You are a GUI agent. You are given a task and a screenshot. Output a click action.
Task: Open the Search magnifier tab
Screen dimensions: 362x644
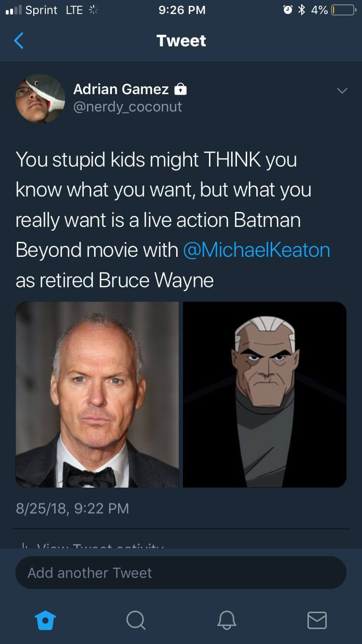[x=136, y=620]
